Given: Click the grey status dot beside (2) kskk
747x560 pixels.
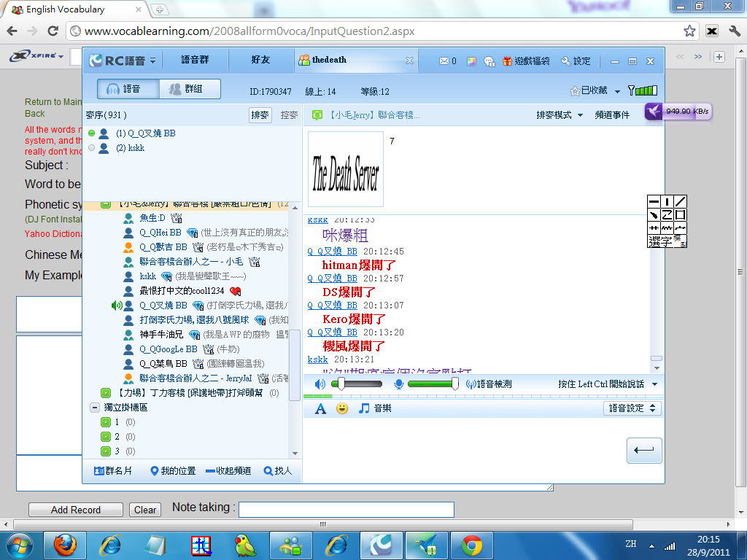Looking at the screenshot, I should [91, 148].
